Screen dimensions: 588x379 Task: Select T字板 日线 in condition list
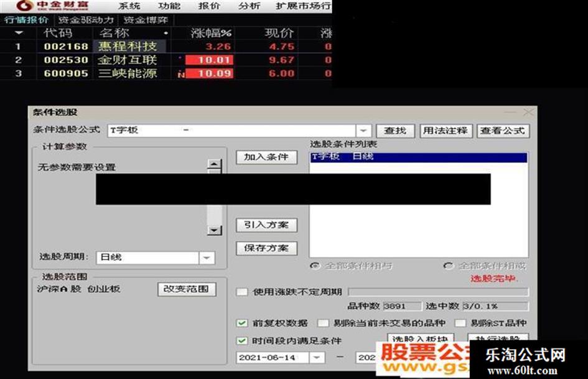[419, 157]
